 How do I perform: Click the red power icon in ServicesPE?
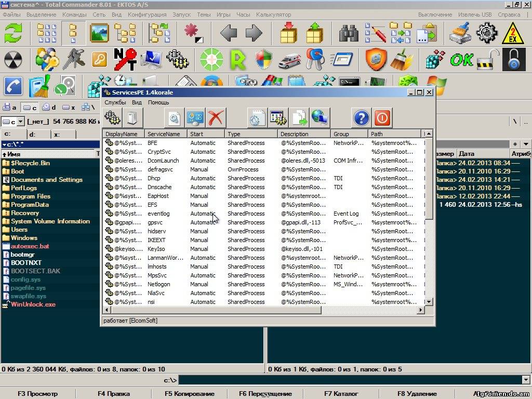382,118
